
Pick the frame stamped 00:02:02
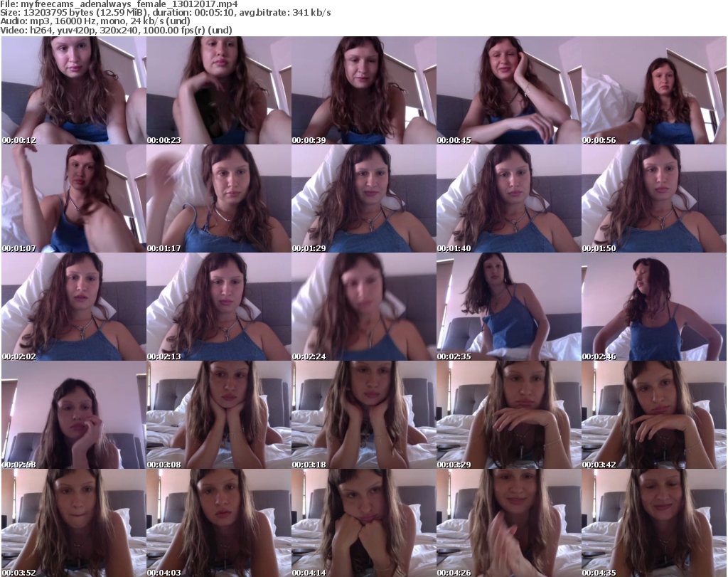click(x=74, y=307)
